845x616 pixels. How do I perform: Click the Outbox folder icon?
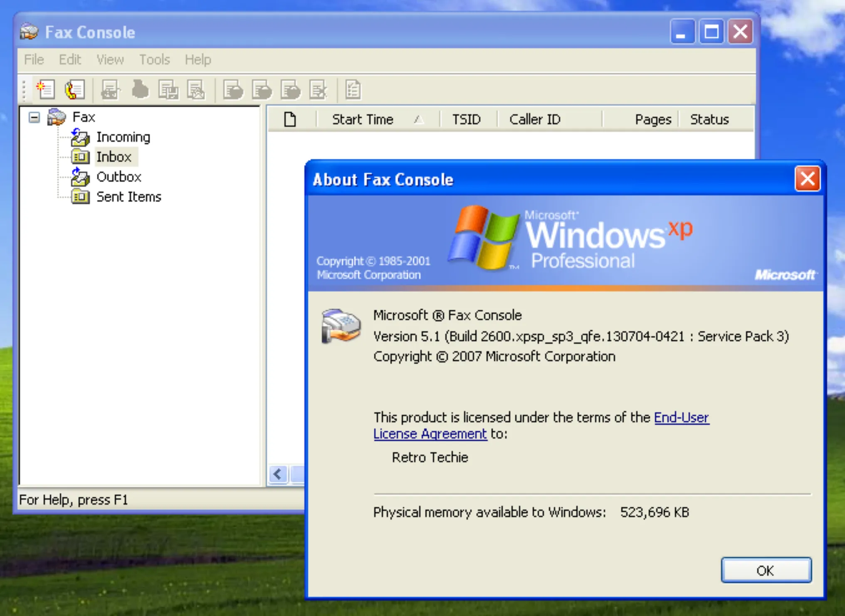pos(80,177)
